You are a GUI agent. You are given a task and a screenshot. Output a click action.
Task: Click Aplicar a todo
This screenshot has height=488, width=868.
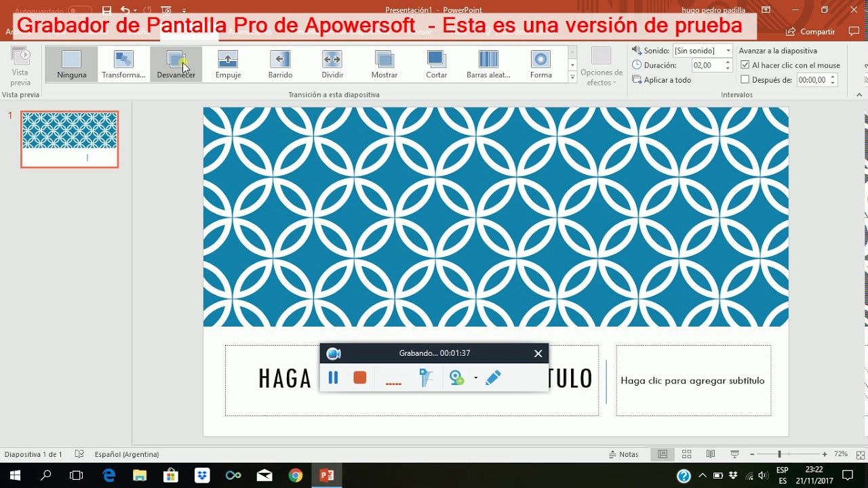[x=662, y=79]
